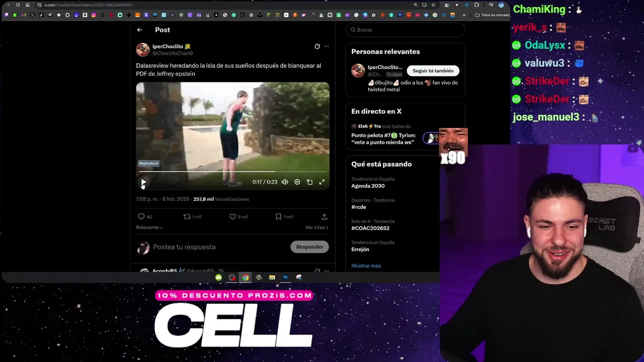Viewport: 644px width, 362px height.
Task: Go back with the Post arrow
Action: [139, 30]
